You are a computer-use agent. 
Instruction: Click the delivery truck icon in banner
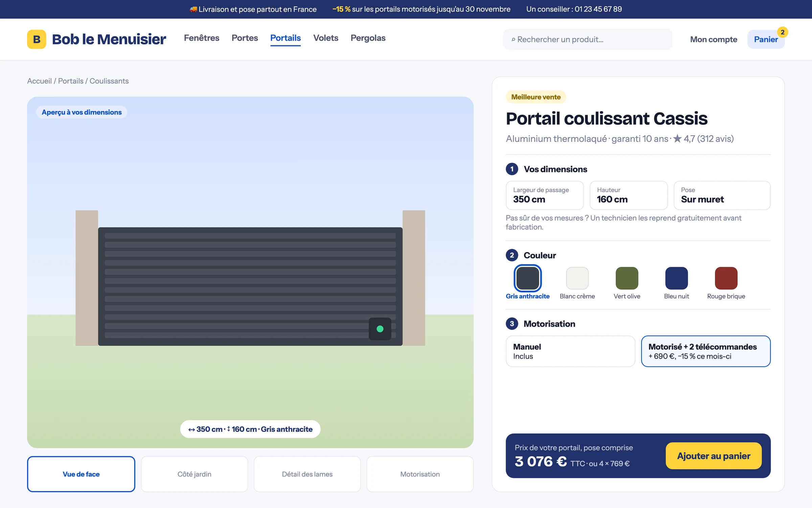point(193,9)
